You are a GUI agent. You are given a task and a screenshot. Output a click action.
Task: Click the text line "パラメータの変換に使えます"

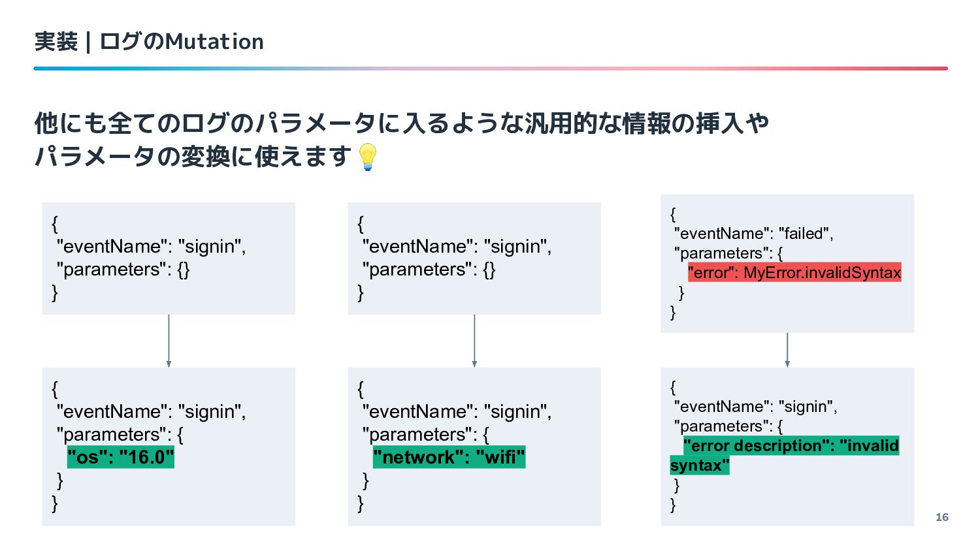point(193,157)
